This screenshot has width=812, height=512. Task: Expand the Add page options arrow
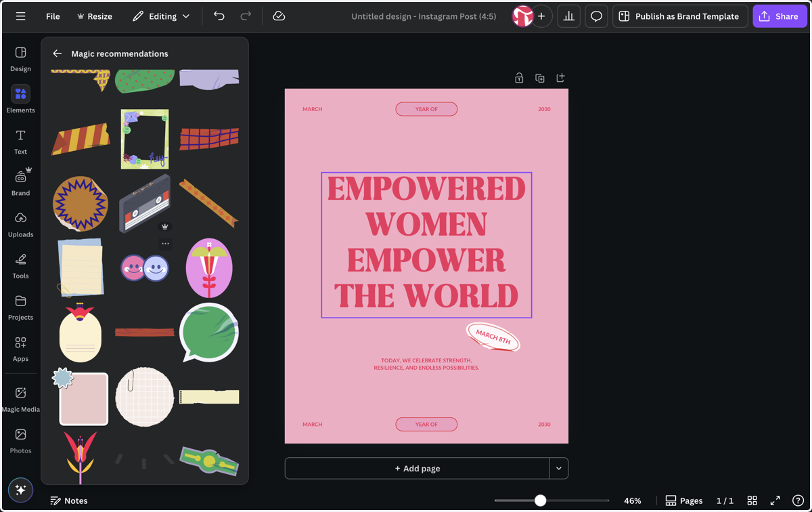coord(559,468)
